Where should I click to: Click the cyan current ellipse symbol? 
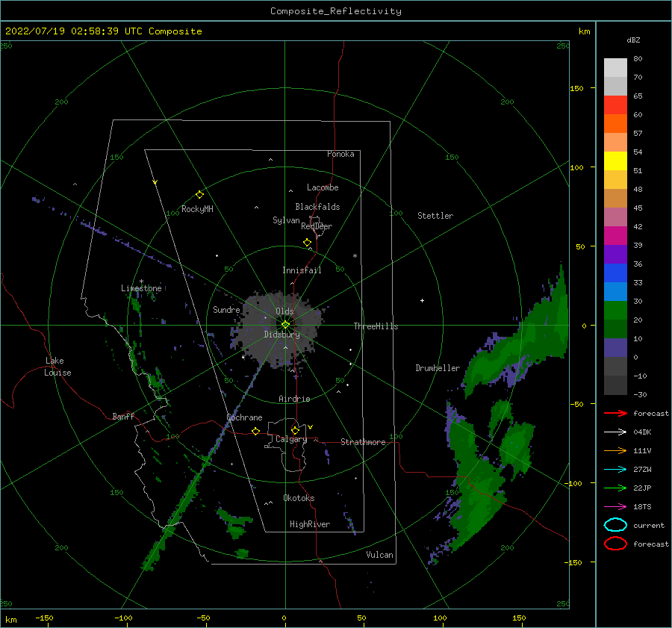(615, 525)
